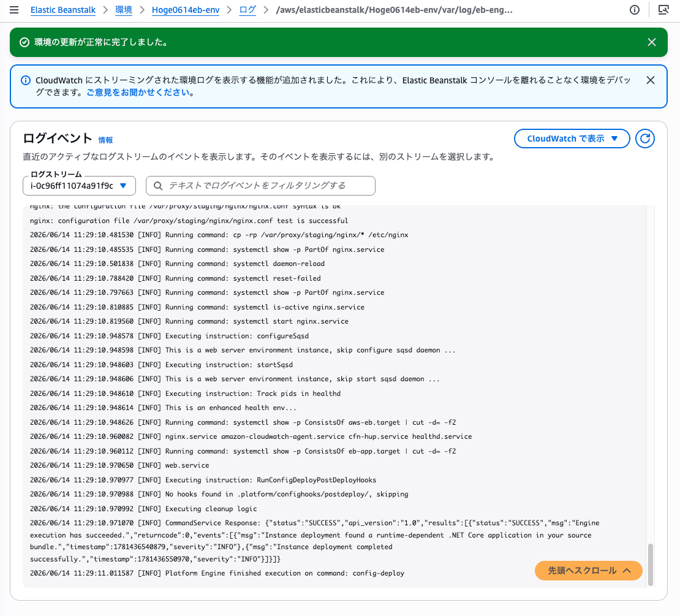Image resolution: width=680 pixels, height=616 pixels.
Task: Select the 'systemctl reset-failed' log line
Action: point(175,278)
